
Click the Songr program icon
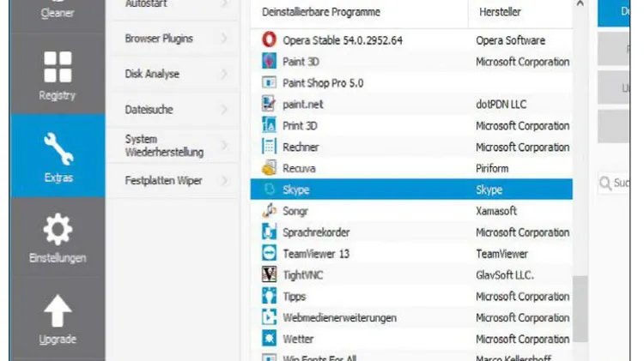point(269,210)
